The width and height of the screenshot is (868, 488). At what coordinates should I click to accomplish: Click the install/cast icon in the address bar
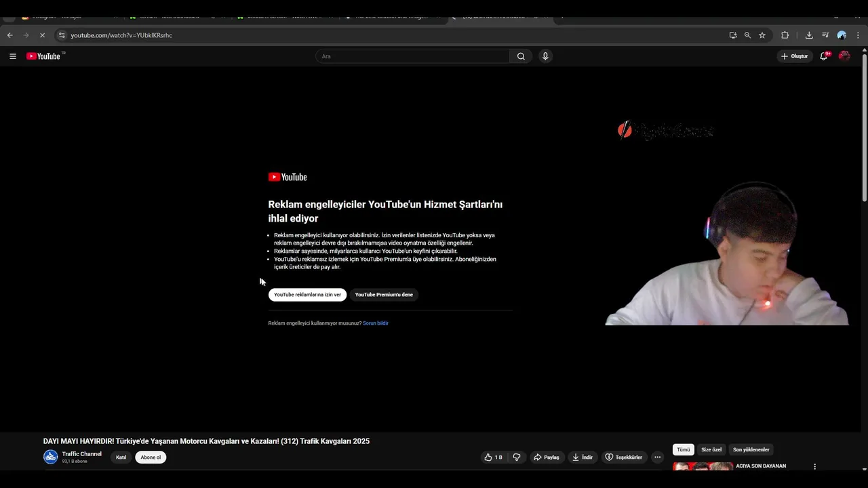(x=733, y=35)
